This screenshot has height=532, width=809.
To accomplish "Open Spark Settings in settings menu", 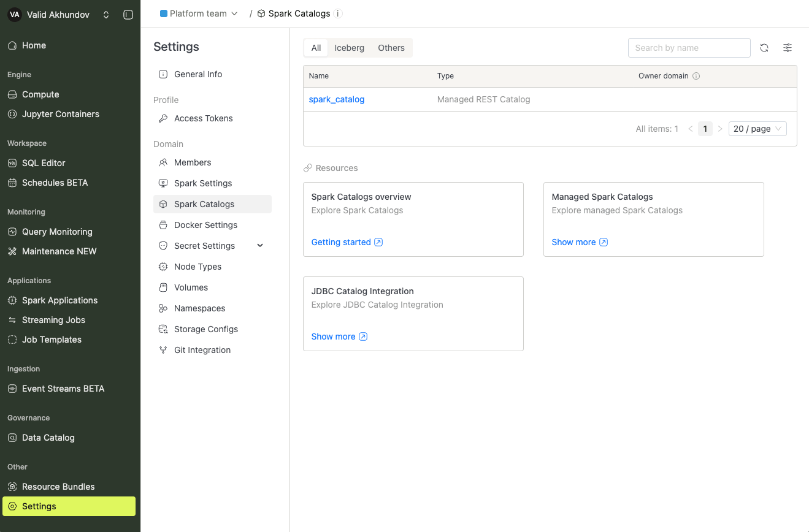I will [212, 183].
